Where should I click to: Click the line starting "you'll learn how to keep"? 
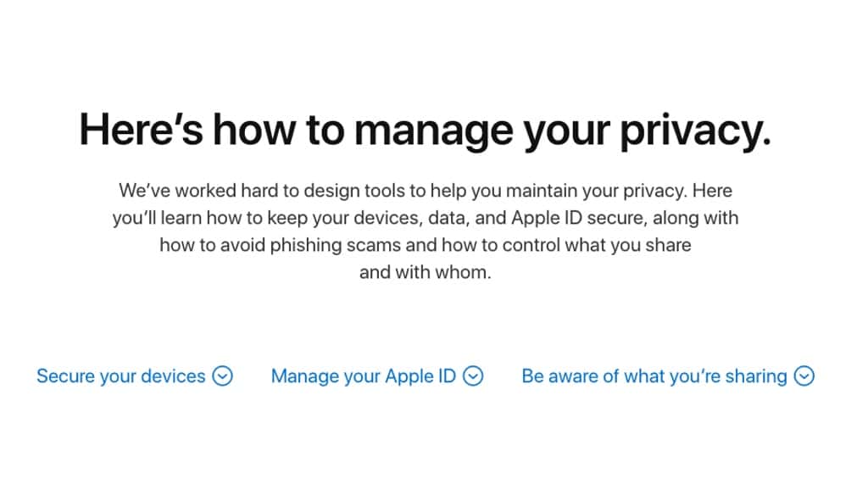tap(425, 218)
